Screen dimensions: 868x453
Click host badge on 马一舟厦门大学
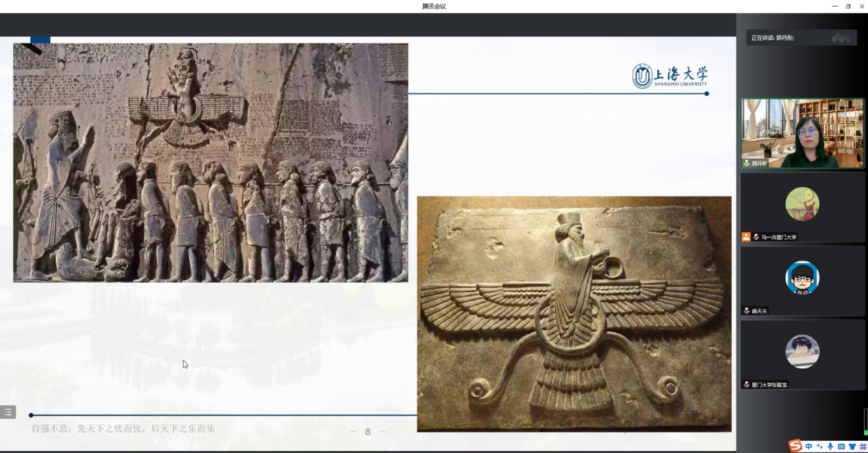coord(746,237)
